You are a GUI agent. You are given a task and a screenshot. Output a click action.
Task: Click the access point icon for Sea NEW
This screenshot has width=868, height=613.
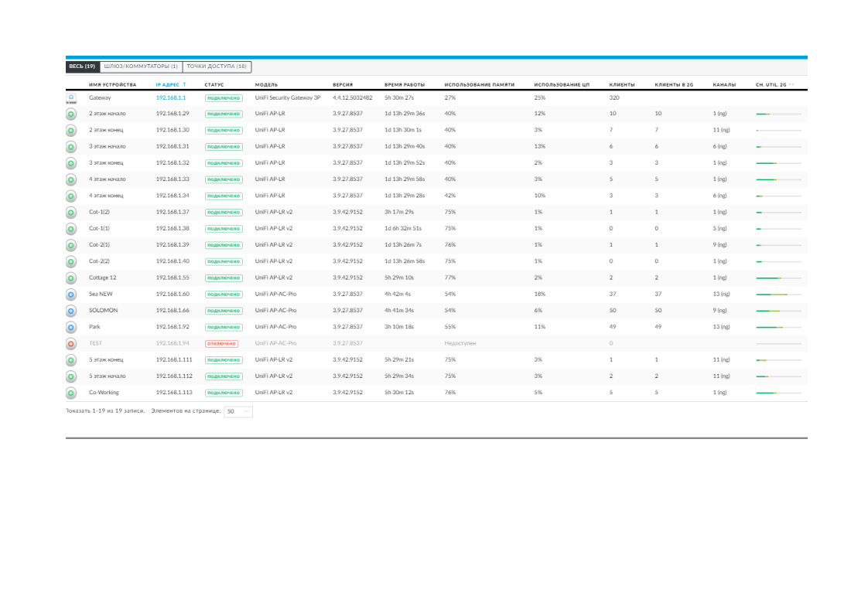pos(70,295)
